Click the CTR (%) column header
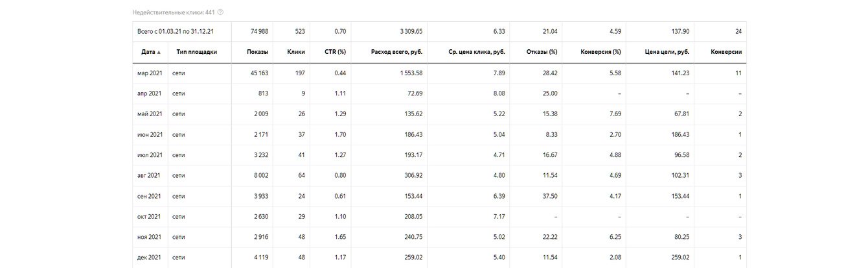This screenshot has height=268, width=868. (336, 52)
